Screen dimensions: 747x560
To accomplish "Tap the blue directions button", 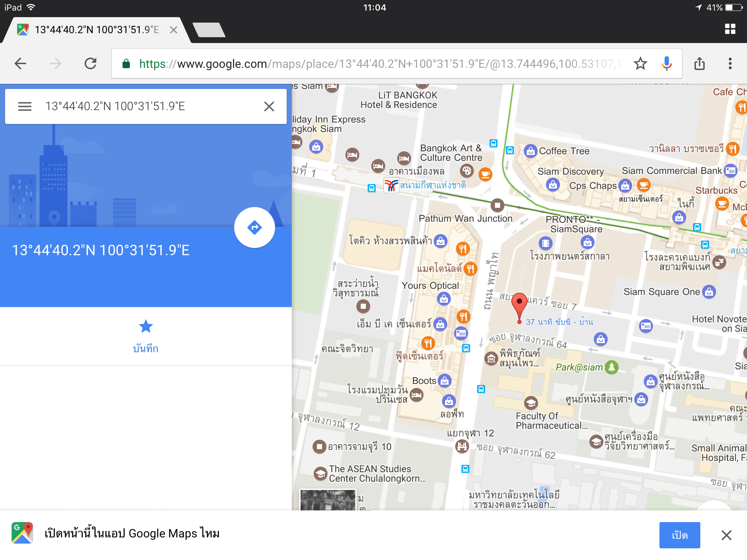I will 254,227.
